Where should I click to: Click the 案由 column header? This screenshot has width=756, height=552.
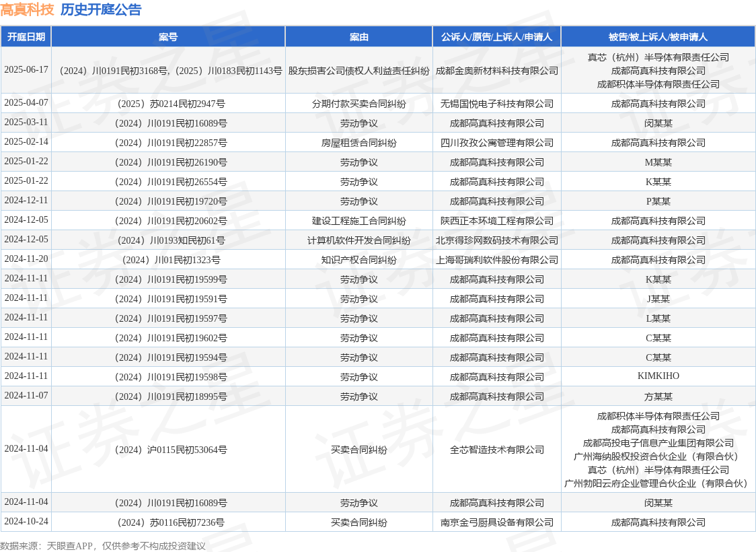click(x=358, y=36)
